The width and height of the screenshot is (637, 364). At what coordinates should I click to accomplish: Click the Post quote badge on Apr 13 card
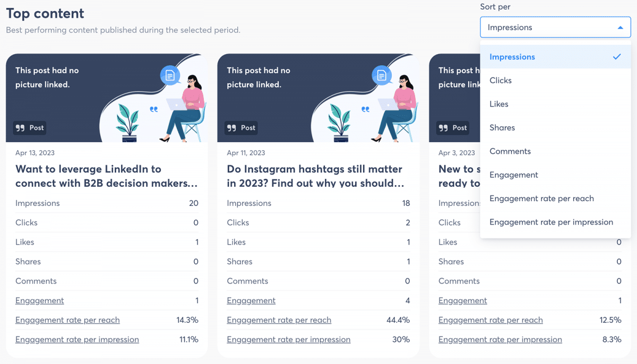pos(30,128)
